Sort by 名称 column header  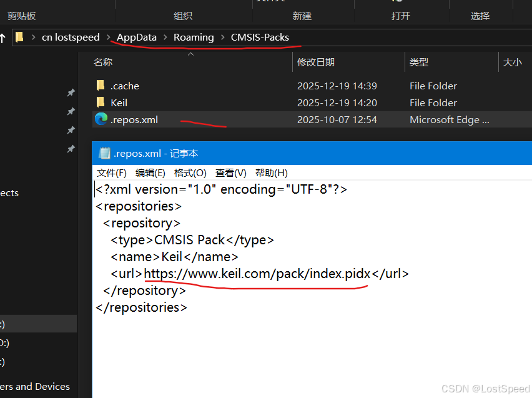103,62
